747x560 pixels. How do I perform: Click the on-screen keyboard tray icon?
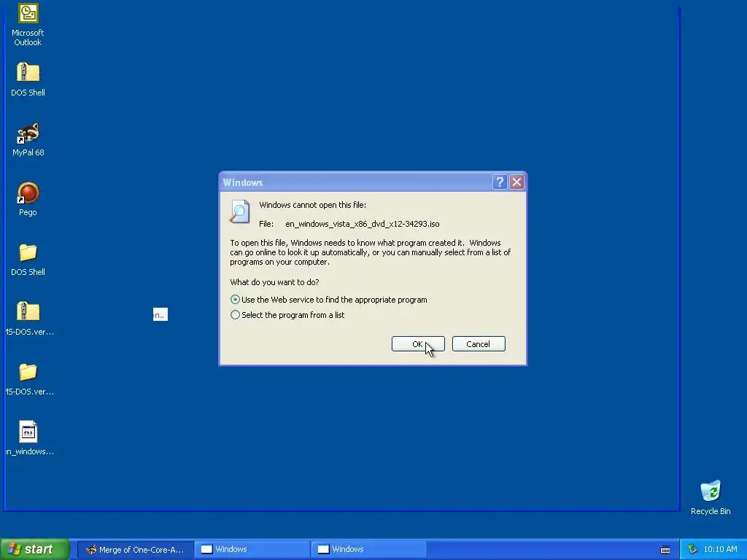pos(665,550)
